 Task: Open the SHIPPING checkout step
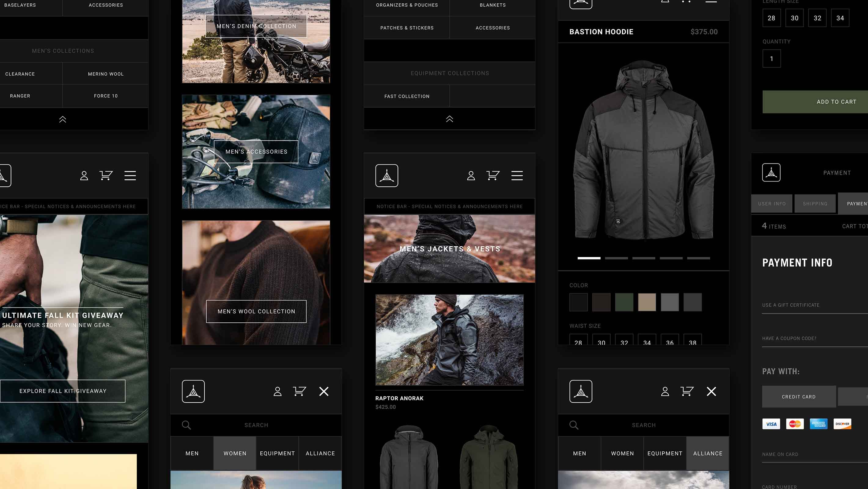point(815,203)
